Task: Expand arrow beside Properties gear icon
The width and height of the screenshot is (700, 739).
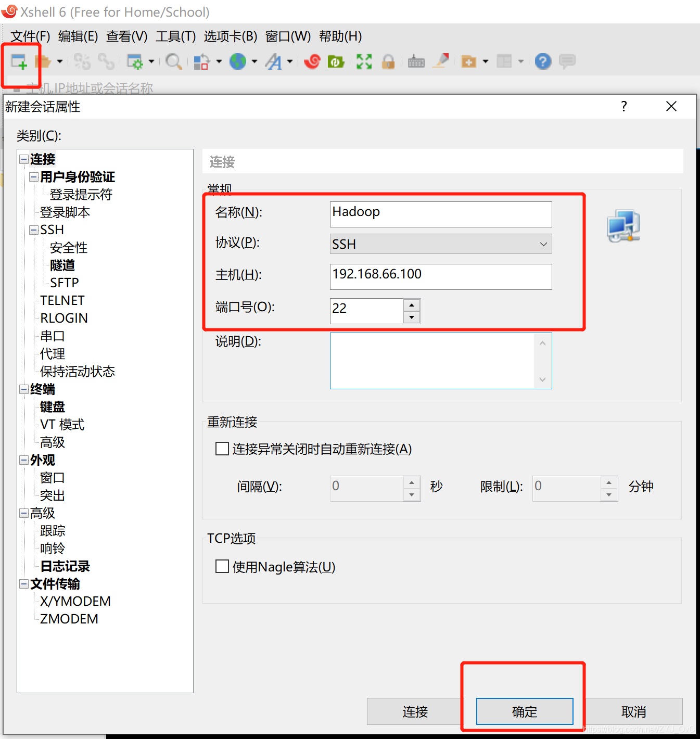Action: (x=151, y=61)
